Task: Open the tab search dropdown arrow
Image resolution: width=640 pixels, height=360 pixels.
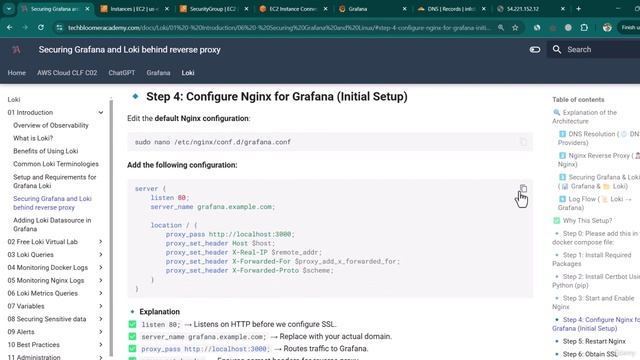Action: click(9, 9)
